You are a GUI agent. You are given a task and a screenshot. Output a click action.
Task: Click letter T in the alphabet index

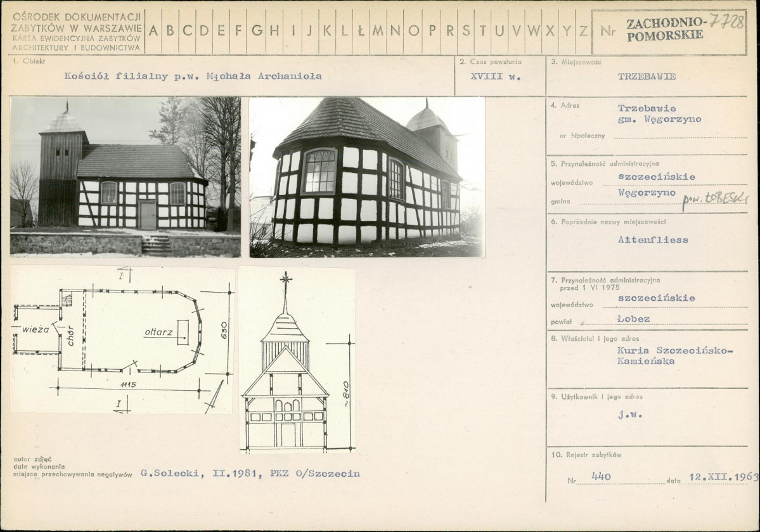(x=482, y=30)
